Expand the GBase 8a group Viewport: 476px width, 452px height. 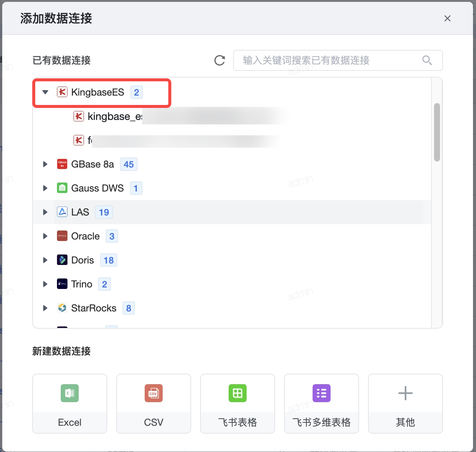45,164
